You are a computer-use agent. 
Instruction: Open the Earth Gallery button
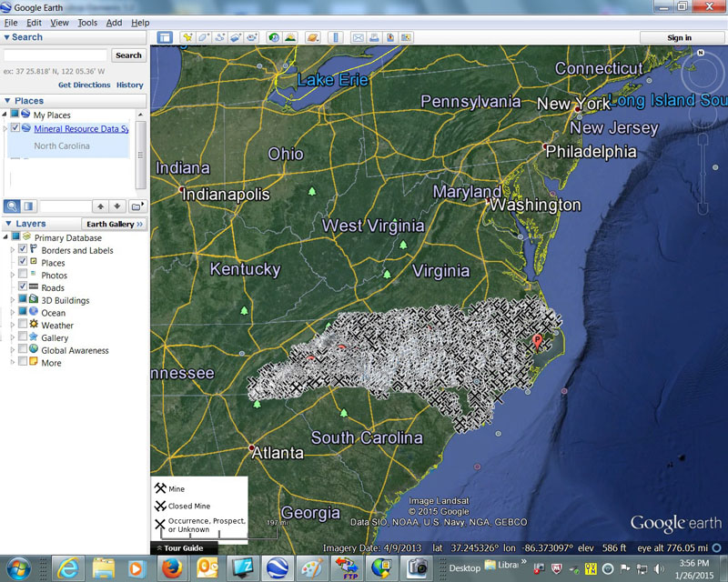coord(115,224)
